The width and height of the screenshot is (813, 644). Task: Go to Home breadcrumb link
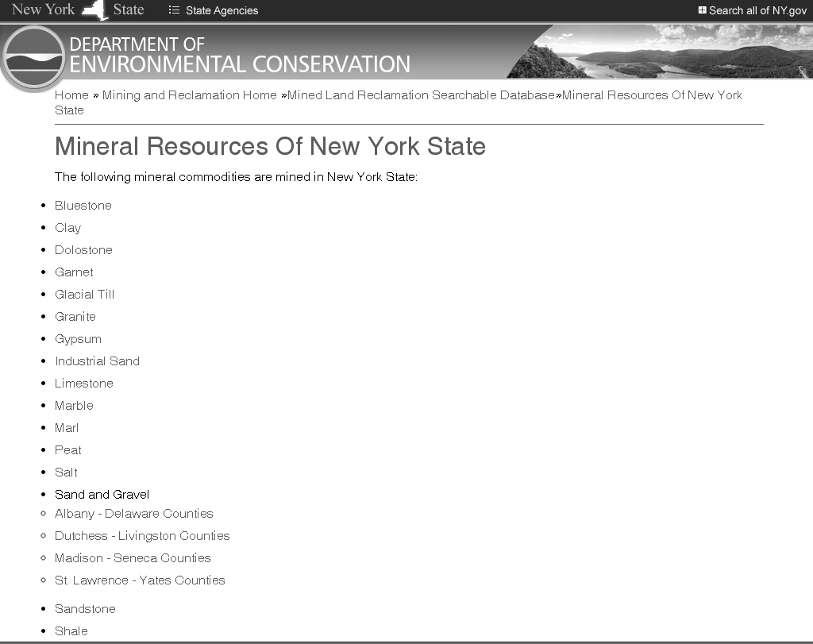coord(71,95)
